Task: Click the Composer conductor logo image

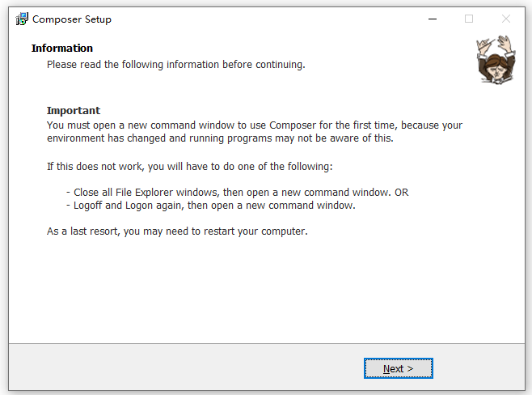Action: click(492, 59)
